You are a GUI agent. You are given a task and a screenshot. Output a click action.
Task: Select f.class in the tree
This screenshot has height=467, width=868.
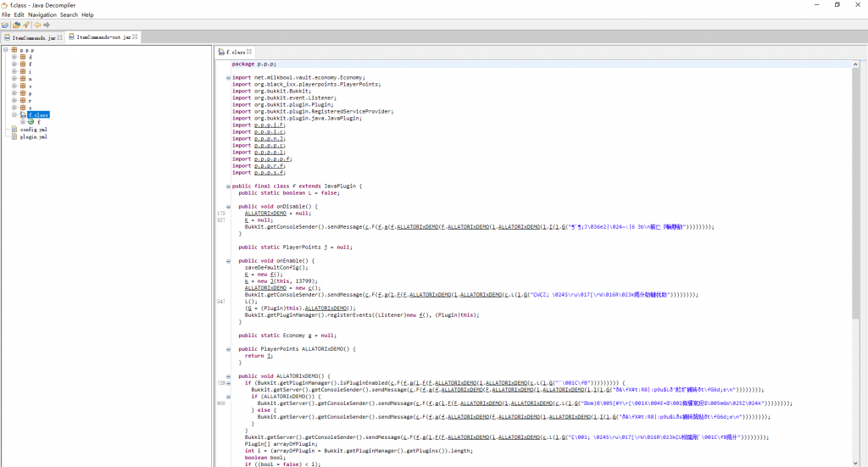39,114
